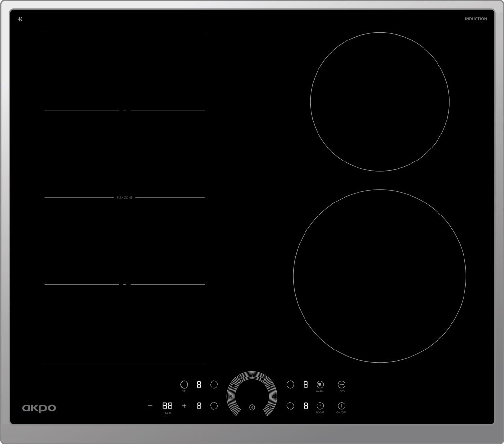Click the INDUCTION label in corner
Screen dimensions: 504x444
[476, 19]
